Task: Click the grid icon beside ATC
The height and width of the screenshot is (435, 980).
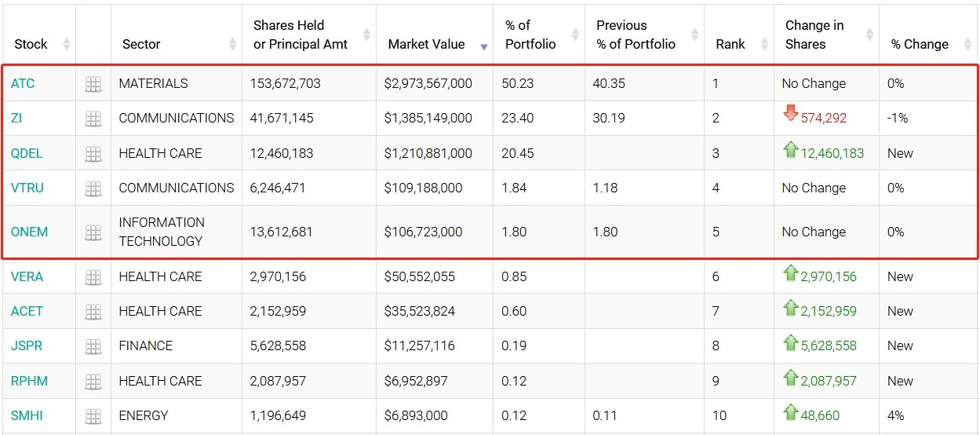Action: [x=93, y=84]
